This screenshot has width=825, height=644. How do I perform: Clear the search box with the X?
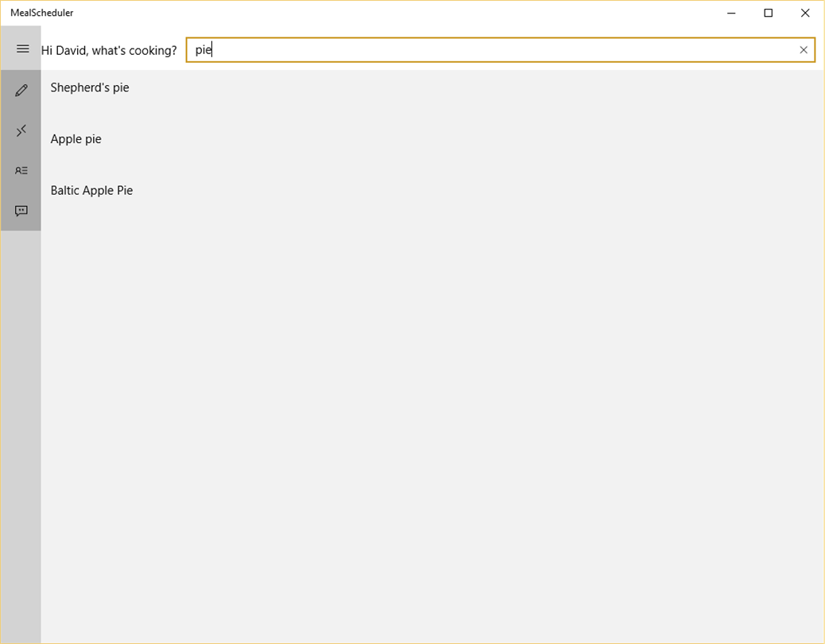pyautogui.click(x=804, y=50)
